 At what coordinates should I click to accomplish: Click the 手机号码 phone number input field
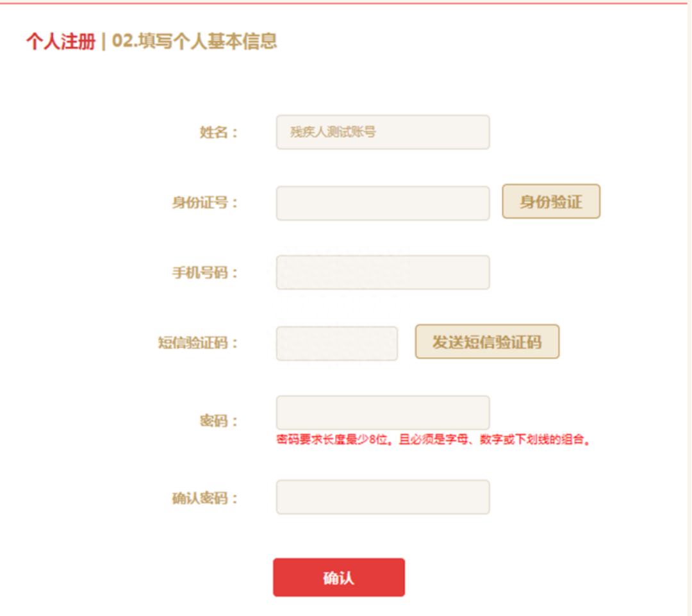(x=383, y=272)
